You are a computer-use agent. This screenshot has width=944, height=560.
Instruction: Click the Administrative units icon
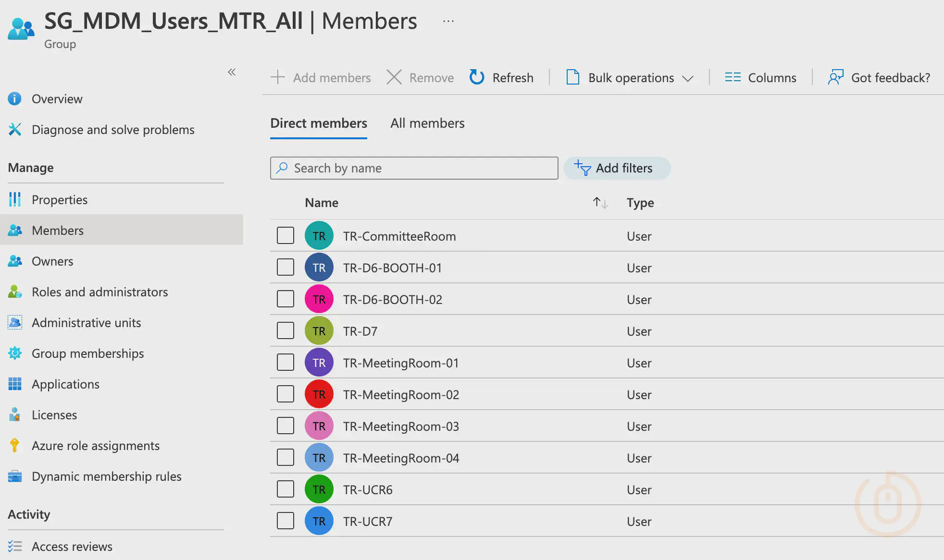[15, 323]
